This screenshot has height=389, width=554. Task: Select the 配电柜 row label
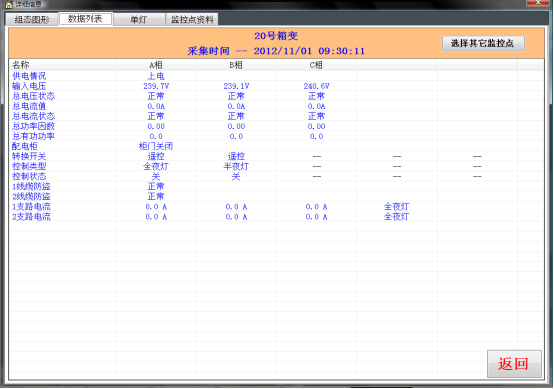[x=25, y=146]
